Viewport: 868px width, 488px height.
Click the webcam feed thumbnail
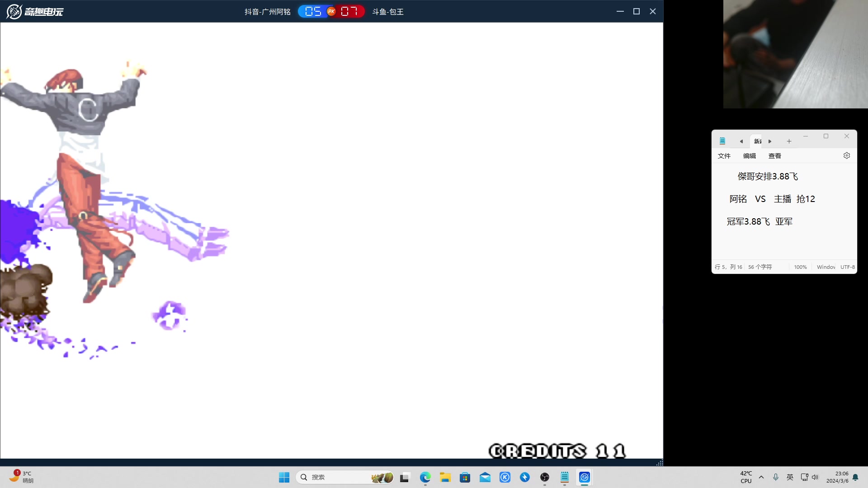[796, 54]
